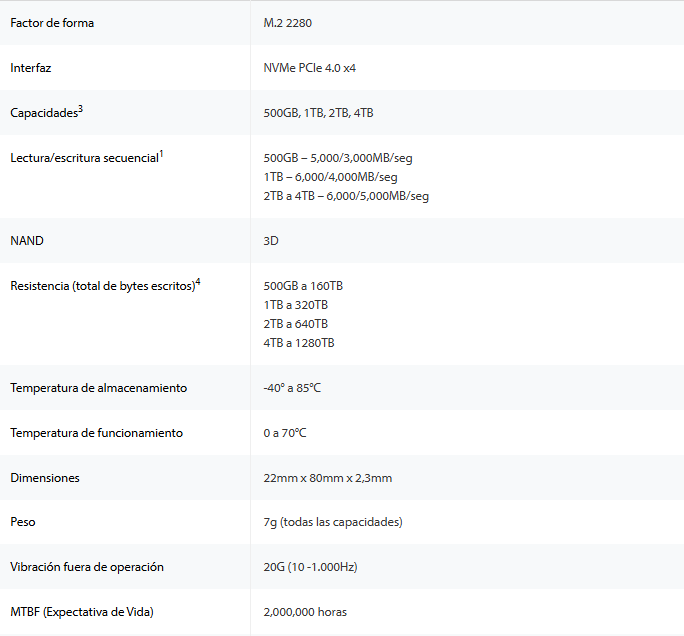
Task: Click the Temperatura de almacenamiento label
Action: pyautogui.click(x=98, y=388)
